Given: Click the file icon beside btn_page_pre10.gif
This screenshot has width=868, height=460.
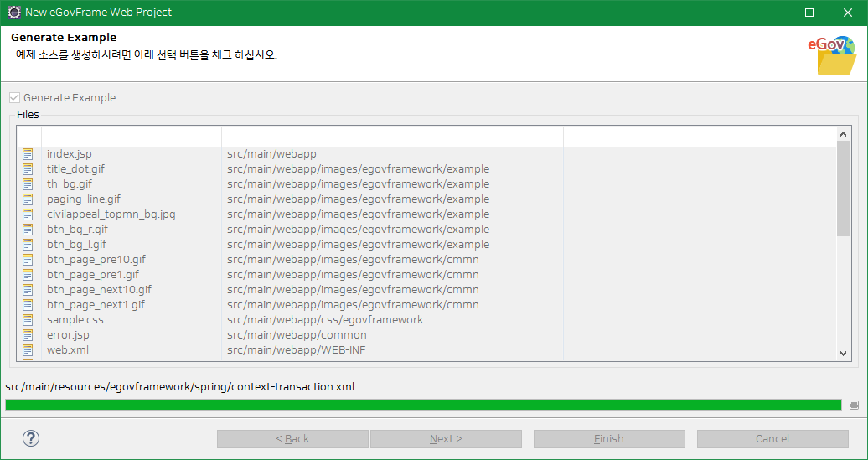Looking at the screenshot, I should pyautogui.click(x=28, y=259).
